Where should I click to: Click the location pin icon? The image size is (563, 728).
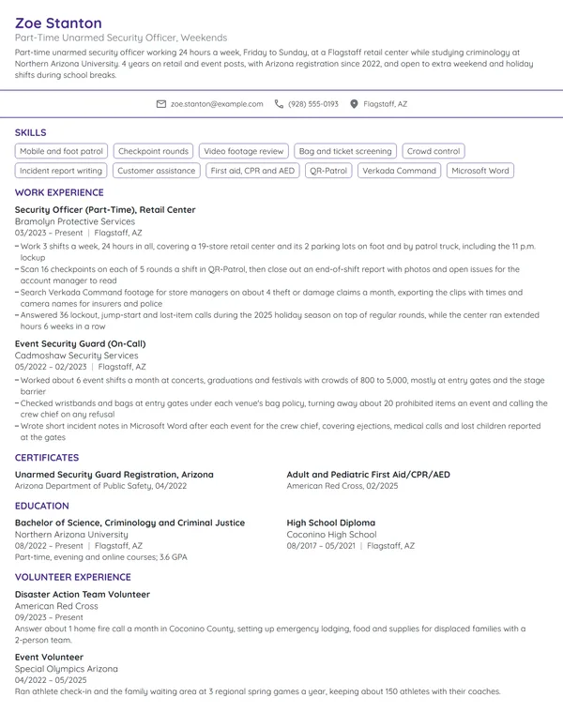(354, 104)
